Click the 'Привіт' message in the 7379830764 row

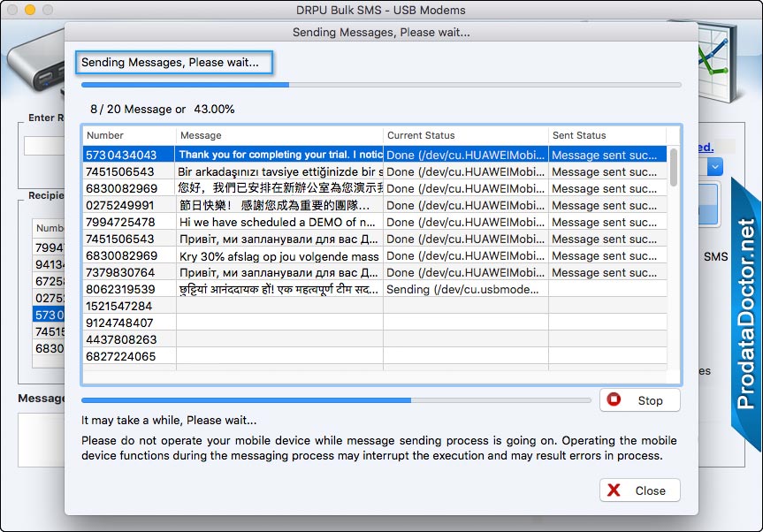278,272
